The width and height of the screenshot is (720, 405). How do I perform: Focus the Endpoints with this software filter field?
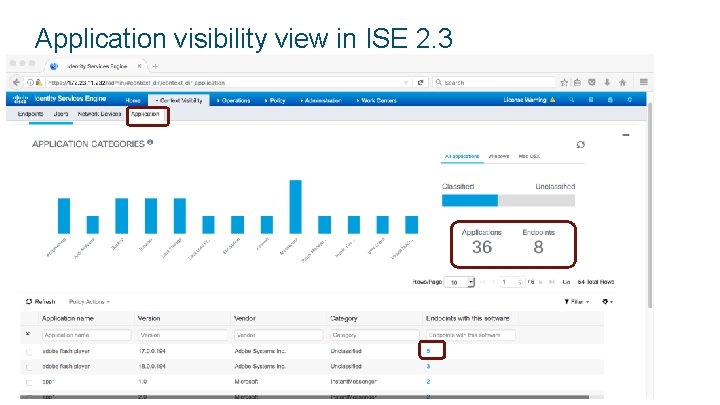(471, 335)
